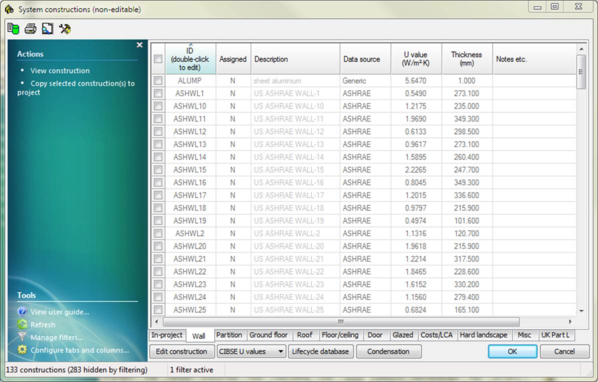This screenshot has width=598, height=382.
Task: Click the horizontal scrollbar thumb
Action: click(x=341, y=321)
